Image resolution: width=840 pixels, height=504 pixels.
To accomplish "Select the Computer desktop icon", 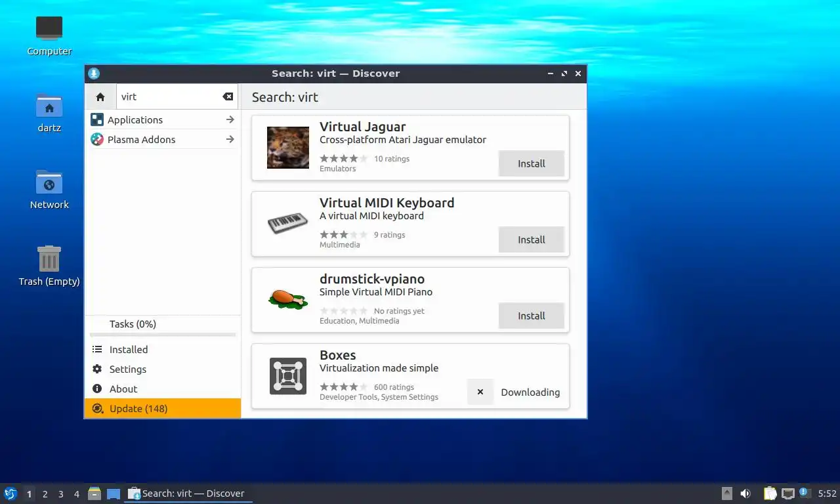I will coord(49,35).
